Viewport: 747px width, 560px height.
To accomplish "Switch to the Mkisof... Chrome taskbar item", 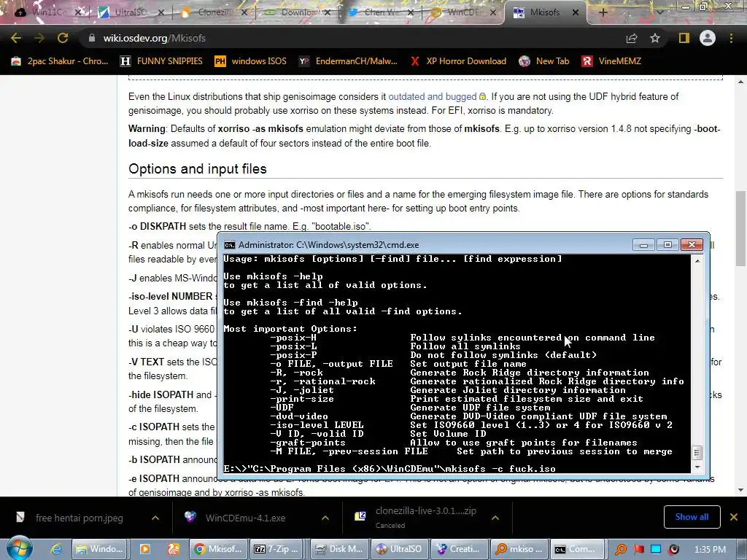I will click(219, 549).
